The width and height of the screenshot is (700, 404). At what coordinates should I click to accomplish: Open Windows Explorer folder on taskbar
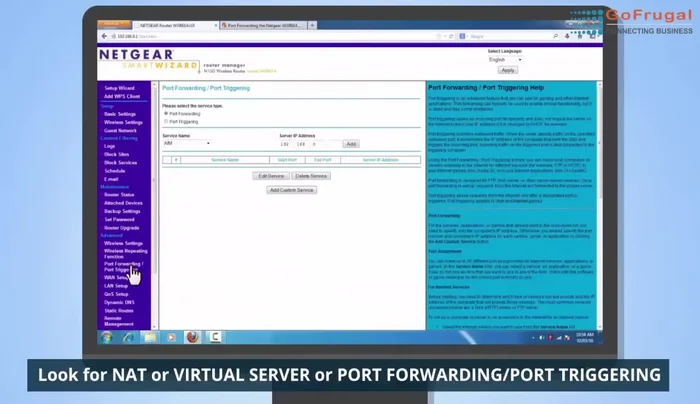150,337
